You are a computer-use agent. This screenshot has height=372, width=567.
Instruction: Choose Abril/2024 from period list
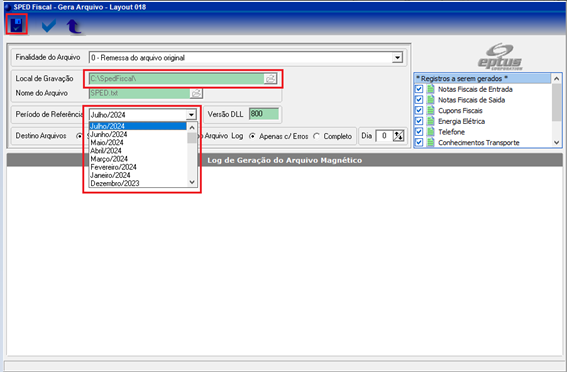coord(138,151)
